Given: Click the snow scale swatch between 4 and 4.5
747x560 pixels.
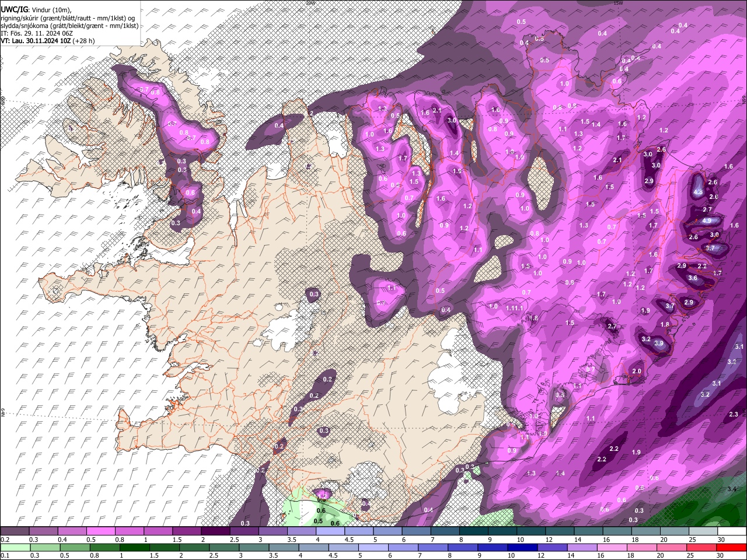Looking at the screenshot, I should pyautogui.click(x=330, y=531).
